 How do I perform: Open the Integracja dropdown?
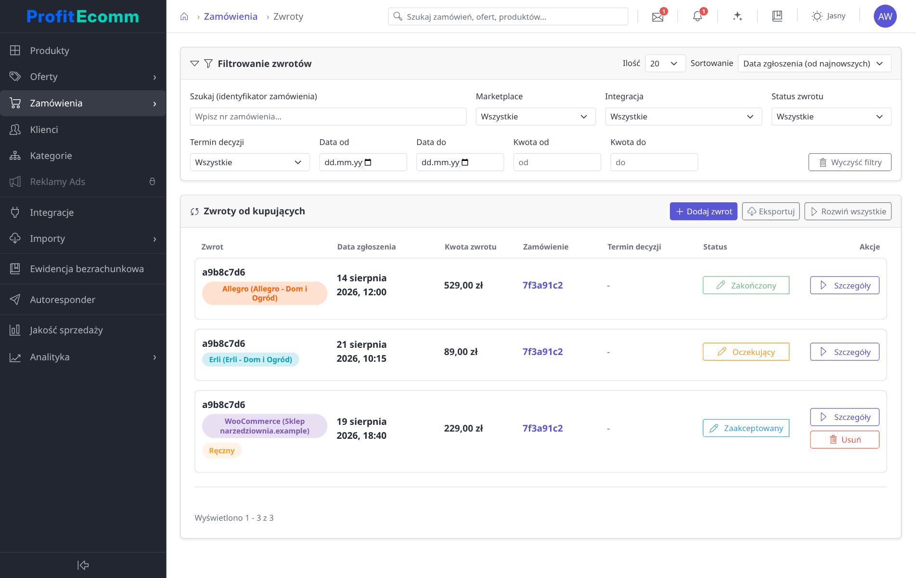683,117
